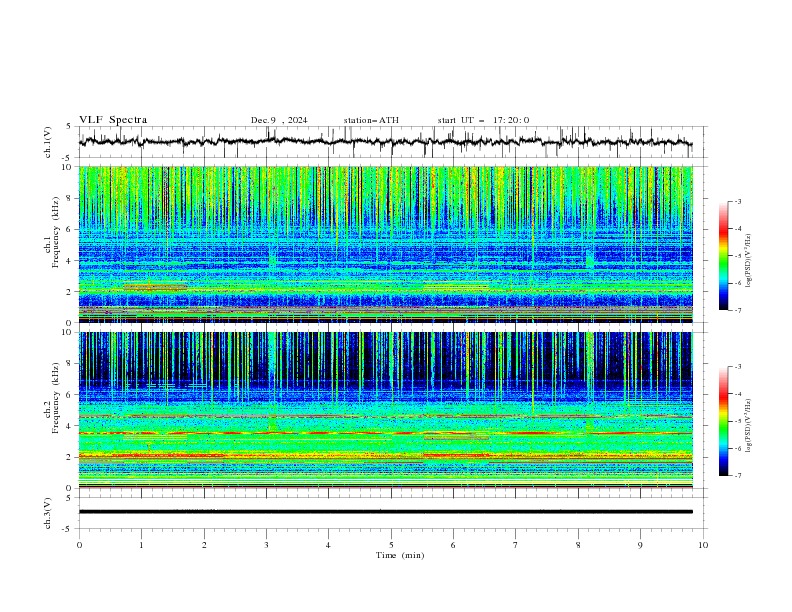Click the '-5' tick on ch.3(V) axis
Screen dimensions: 792x612
pos(67,529)
